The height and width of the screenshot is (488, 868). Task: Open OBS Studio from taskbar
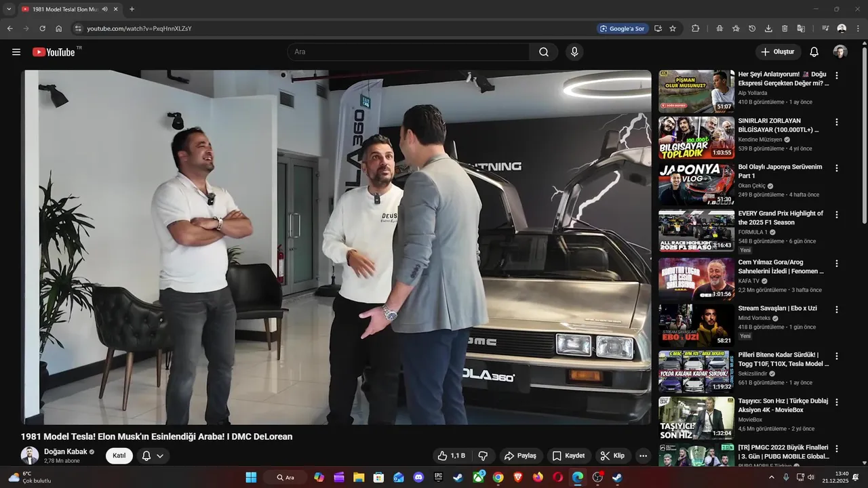pyautogui.click(x=597, y=477)
